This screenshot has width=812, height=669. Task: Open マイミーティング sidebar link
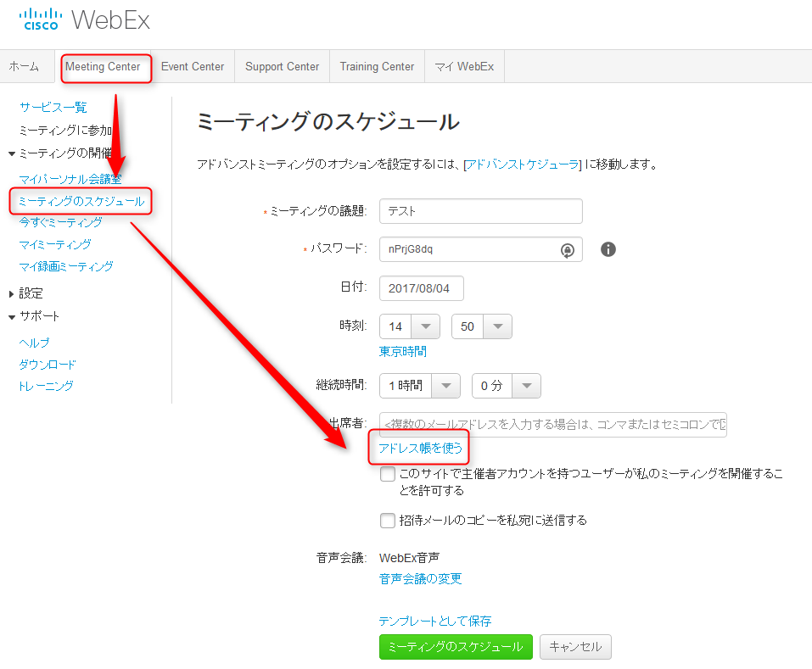(55, 244)
